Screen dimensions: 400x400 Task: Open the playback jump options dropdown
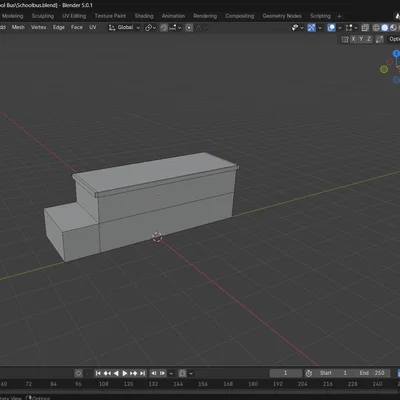171,373
